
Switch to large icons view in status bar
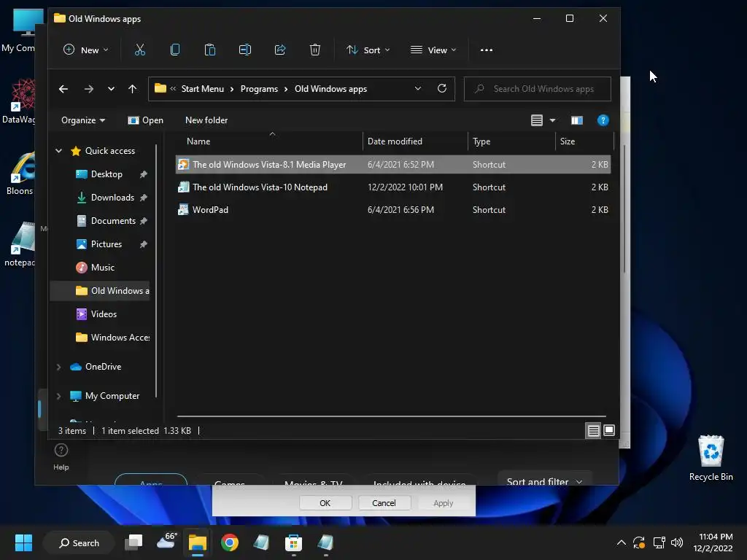click(609, 430)
